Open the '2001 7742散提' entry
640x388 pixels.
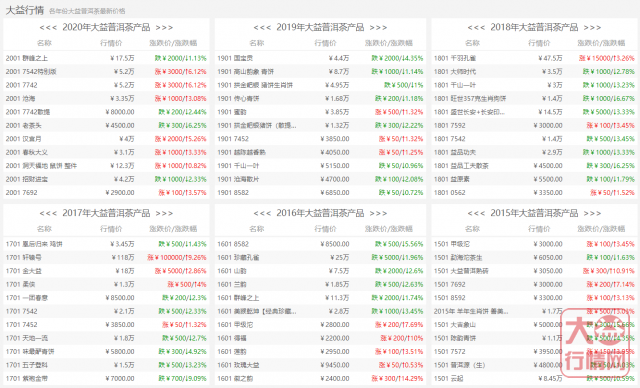click(28, 112)
